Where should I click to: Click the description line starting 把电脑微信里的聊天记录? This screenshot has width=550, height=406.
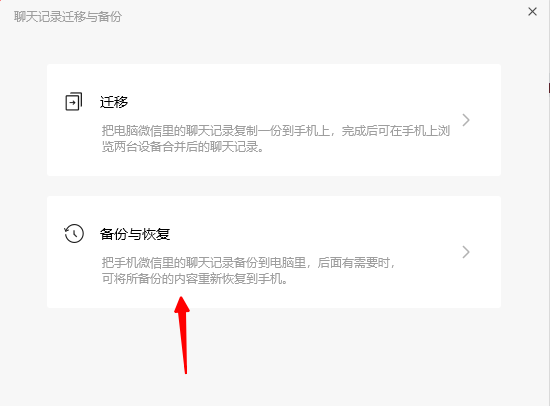[x=276, y=131]
